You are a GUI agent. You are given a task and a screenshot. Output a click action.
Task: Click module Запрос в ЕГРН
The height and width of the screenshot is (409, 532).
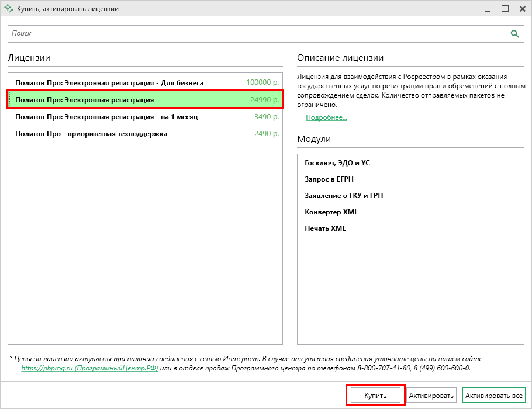click(x=329, y=179)
